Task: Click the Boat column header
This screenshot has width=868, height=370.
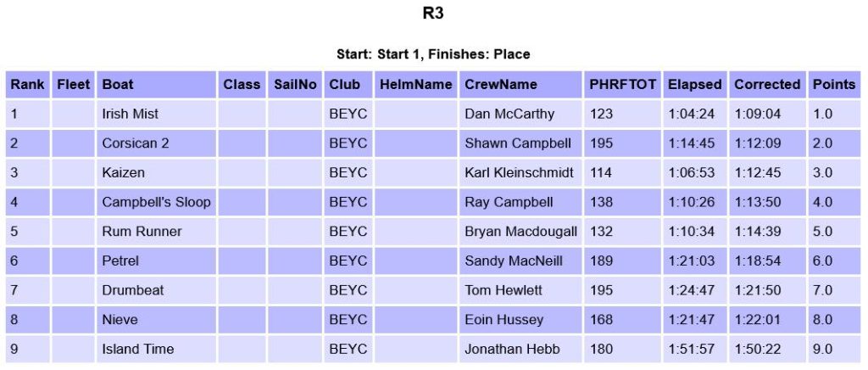Action: tap(118, 85)
